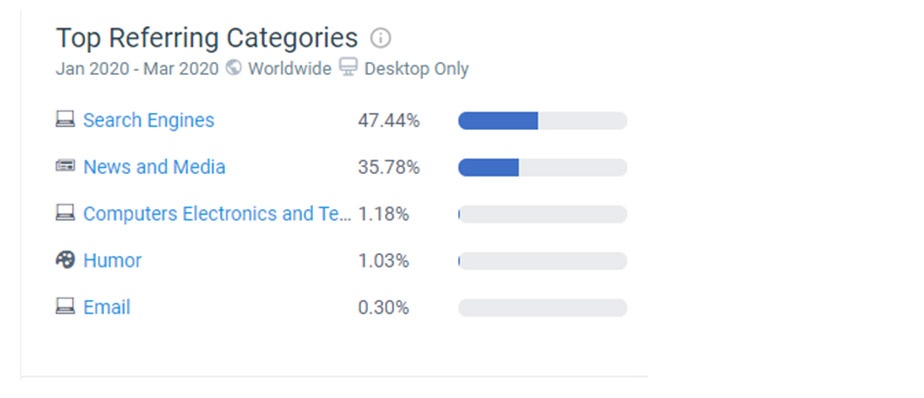924x398 pixels.
Task: Click the Jan 2020 - Mar 2020 date range
Action: tap(137, 69)
